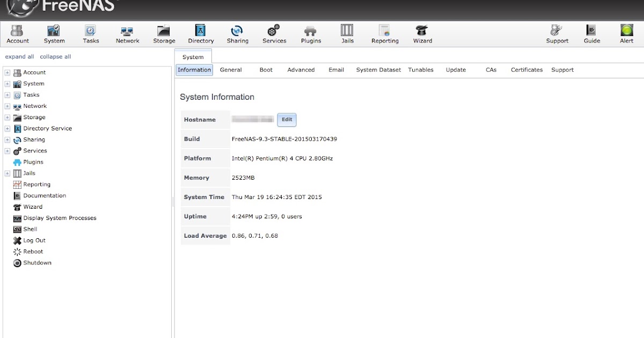Screen dimensions: 644x338
Task: Expand the Sharing tree node
Action: [x=8, y=140]
